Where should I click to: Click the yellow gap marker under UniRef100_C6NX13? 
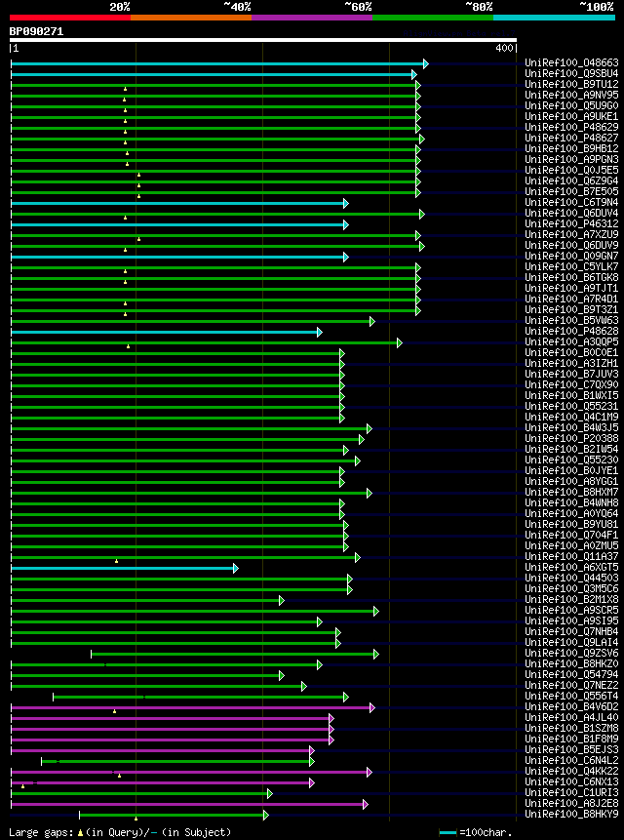point(22,786)
